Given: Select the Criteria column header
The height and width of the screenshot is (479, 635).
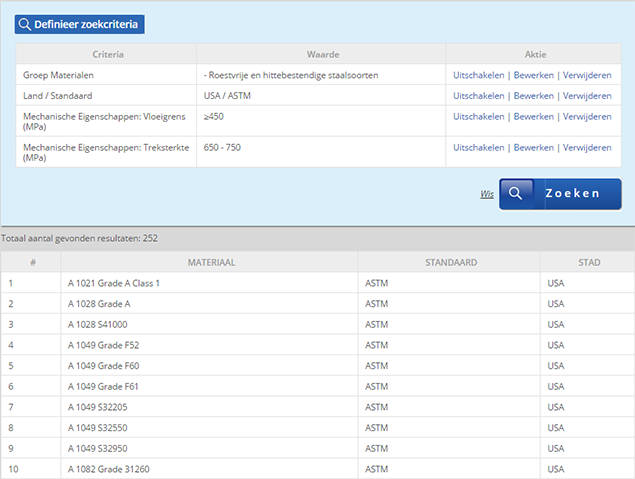Looking at the screenshot, I should tap(108, 54).
